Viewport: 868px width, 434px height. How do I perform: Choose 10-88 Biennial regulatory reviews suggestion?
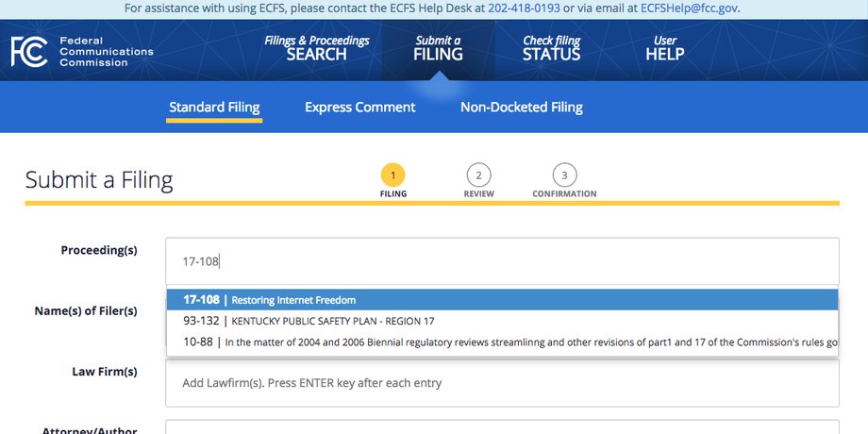(x=503, y=342)
